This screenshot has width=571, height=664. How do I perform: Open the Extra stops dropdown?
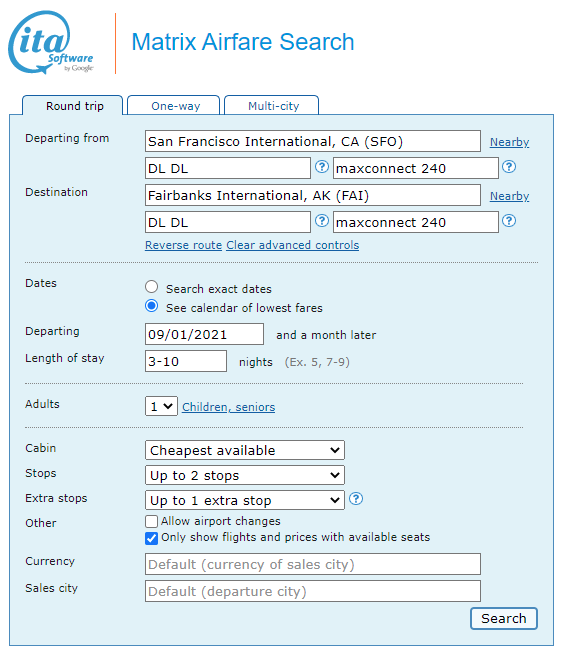pyautogui.click(x=245, y=500)
